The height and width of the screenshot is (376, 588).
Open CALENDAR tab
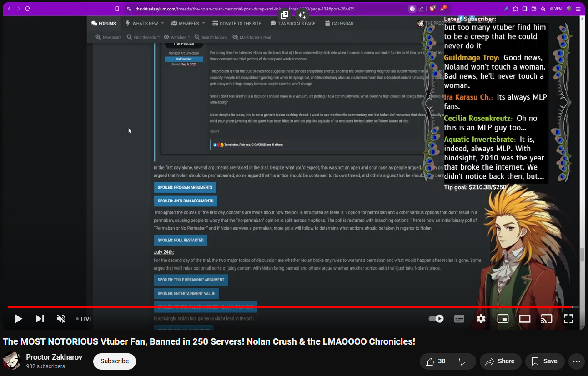[x=339, y=24]
